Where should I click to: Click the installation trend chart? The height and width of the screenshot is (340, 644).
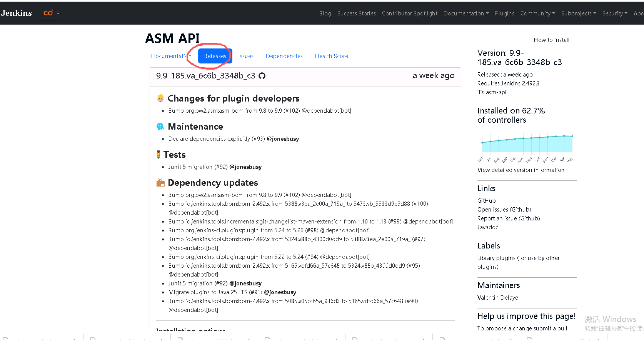tap(527, 148)
